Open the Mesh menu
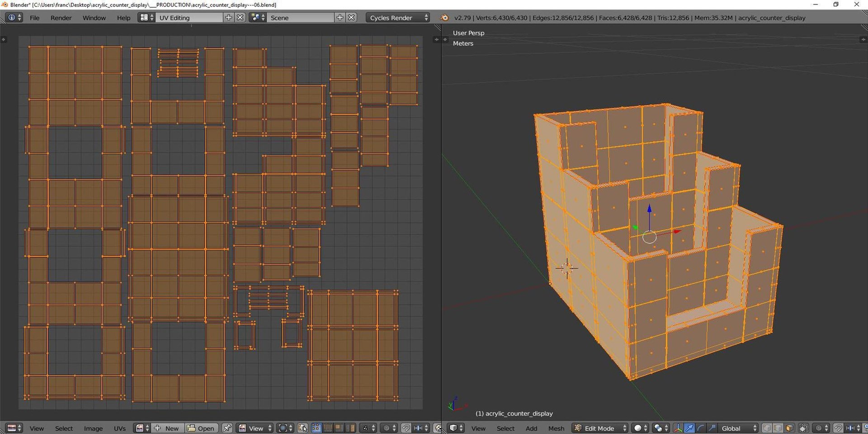 point(556,428)
